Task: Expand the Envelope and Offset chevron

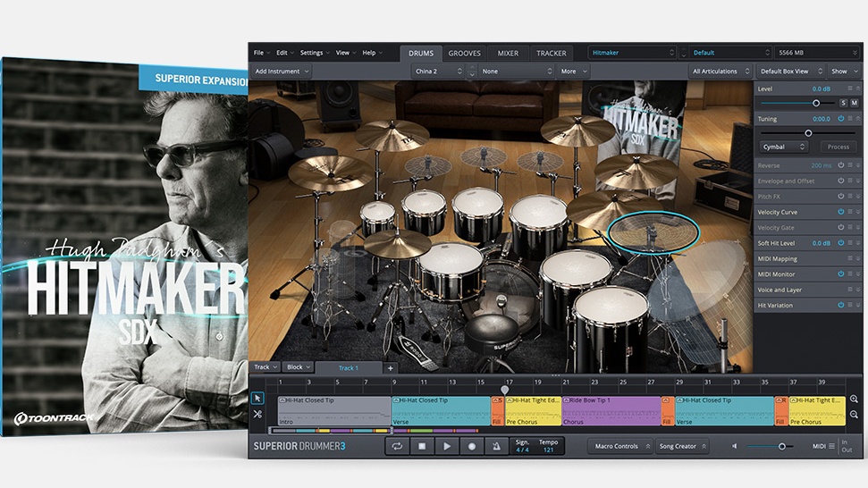Action: pos(858,181)
